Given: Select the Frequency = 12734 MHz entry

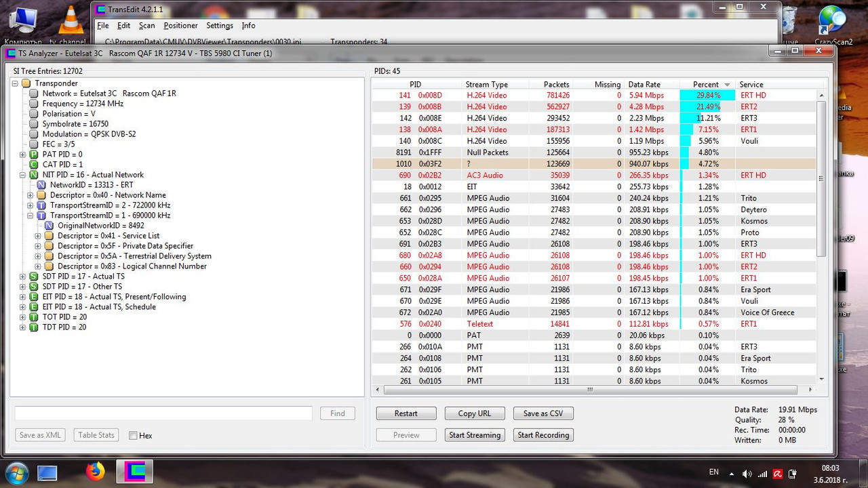Looking at the screenshot, I should pos(83,104).
